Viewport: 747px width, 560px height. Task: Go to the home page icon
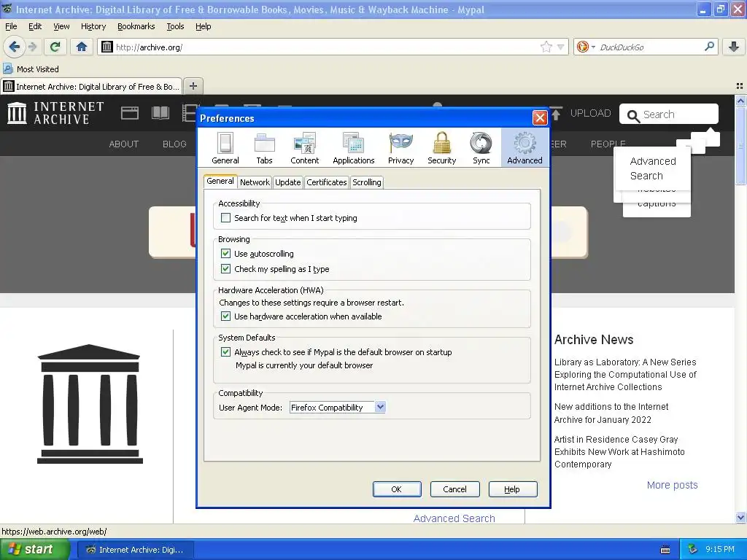click(x=82, y=47)
